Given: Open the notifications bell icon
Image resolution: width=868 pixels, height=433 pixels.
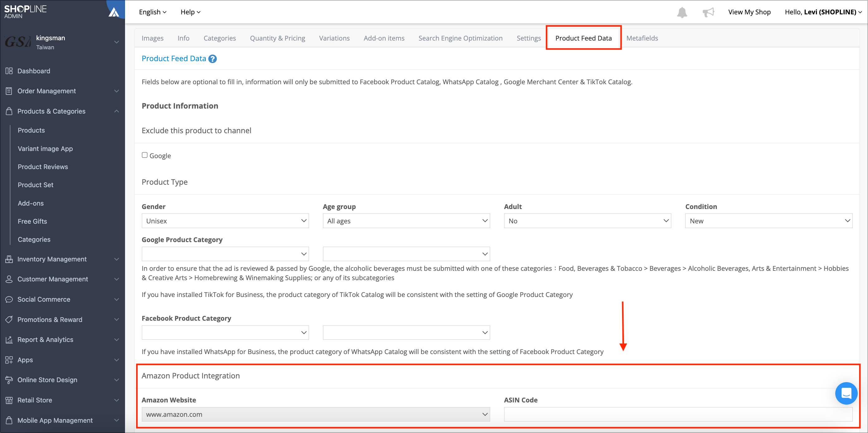Looking at the screenshot, I should point(682,12).
